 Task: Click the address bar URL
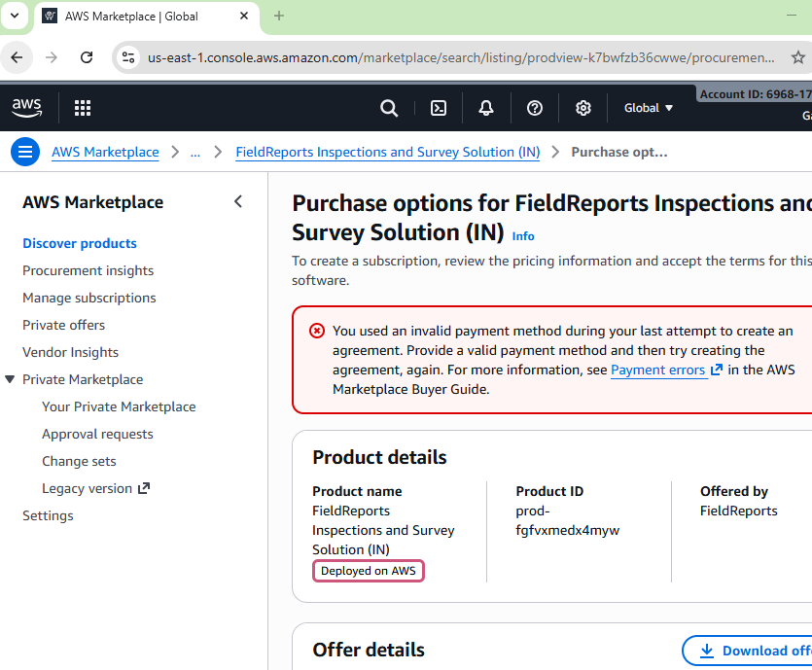461,57
